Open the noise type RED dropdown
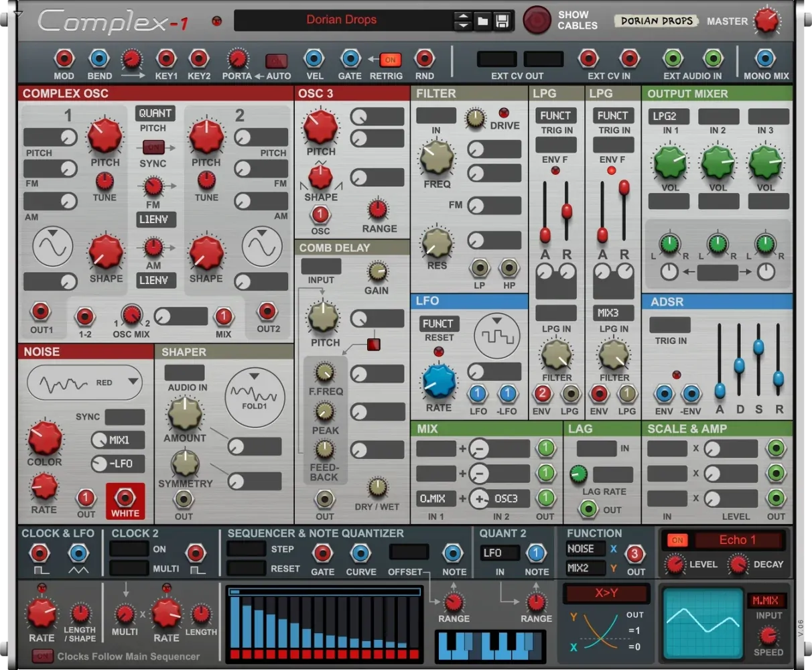The height and width of the screenshot is (670, 812). point(84,383)
